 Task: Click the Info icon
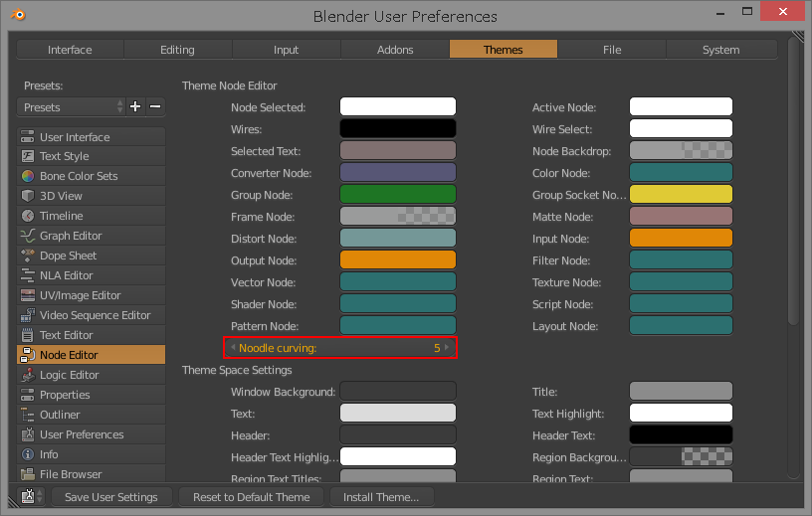pos(28,454)
